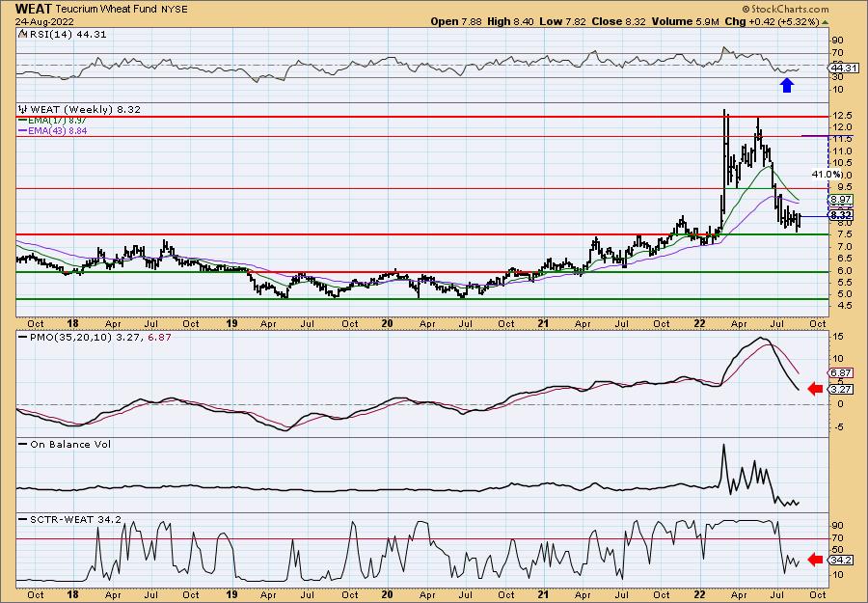
Task: Click the 'Open 7.88' value
Action: [457, 21]
